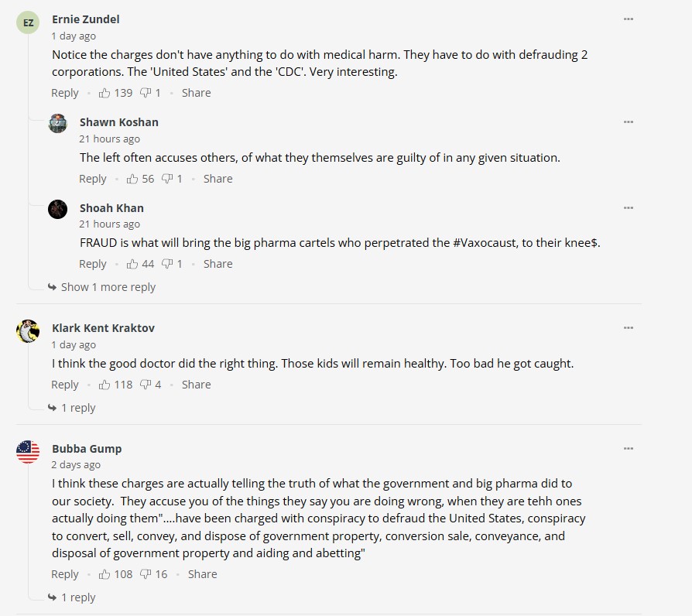The height and width of the screenshot is (616, 692).
Task: Expand the 1 reply under Klark Kent Kraktov
Action: pos(78,408)
